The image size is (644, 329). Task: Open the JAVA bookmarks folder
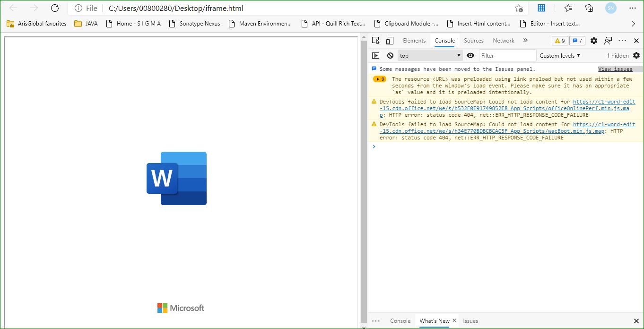coord(86,23)
